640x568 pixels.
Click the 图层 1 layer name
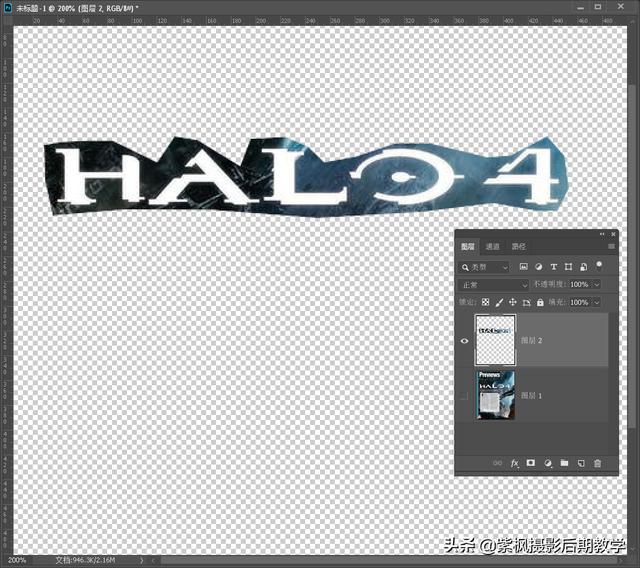[531, 395]
